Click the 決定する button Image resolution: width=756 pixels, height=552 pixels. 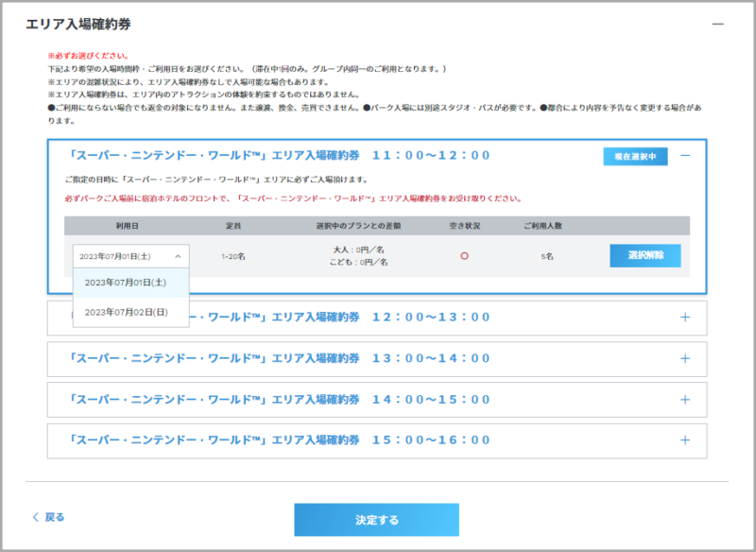376,520
